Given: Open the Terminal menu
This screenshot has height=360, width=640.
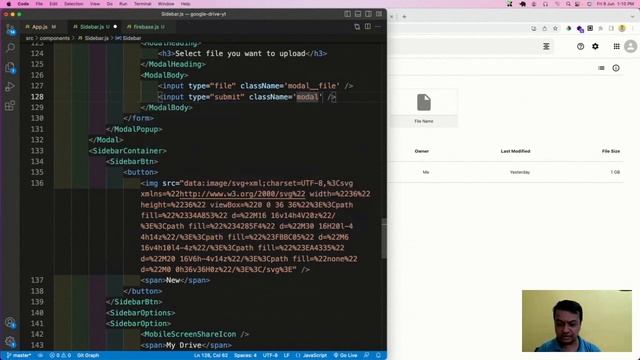Looking at the screenshot, I should click(142, 4).
